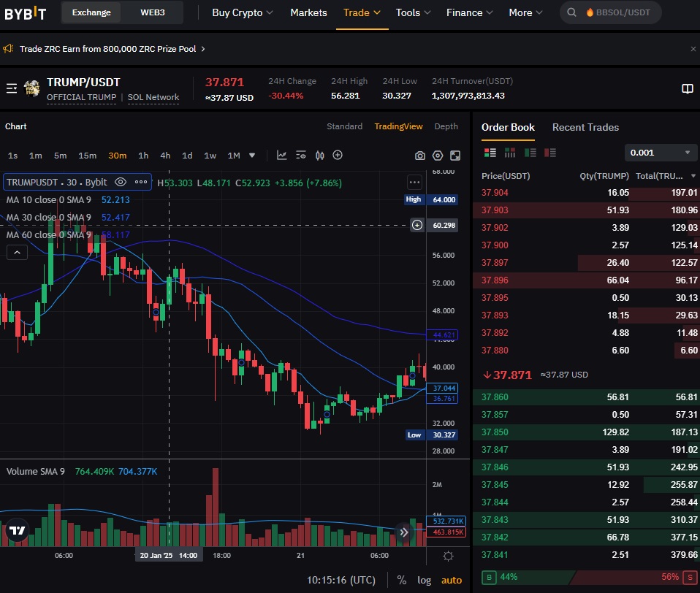Click ask price 37.904 row

(x=586, y=193)
